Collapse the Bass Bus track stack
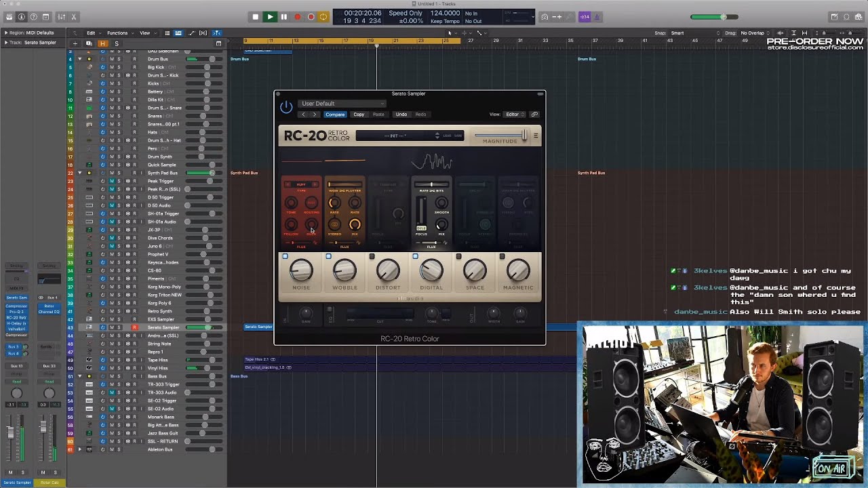This screenshot has height=488, width=868. coord(79,376)
